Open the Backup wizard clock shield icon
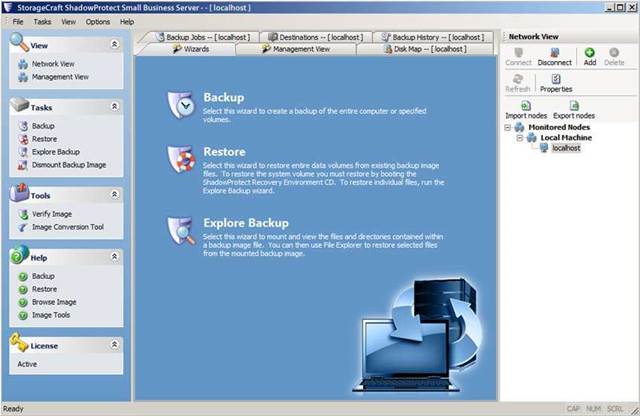This screenshot has width=640, height=416. click(x=181, y=105)
